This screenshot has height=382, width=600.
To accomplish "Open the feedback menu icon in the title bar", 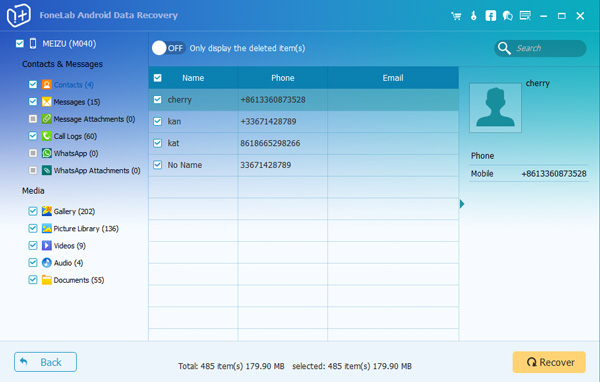I will [x=525, y=16].
